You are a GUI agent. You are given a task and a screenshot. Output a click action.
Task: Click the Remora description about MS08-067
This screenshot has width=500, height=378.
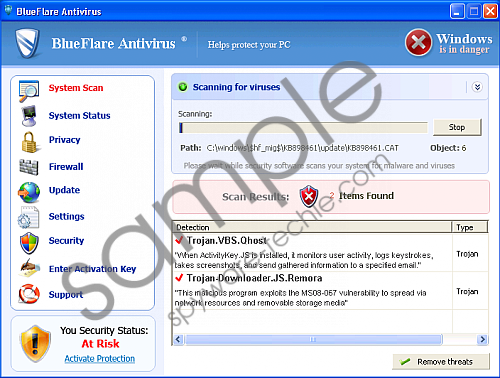300,298
